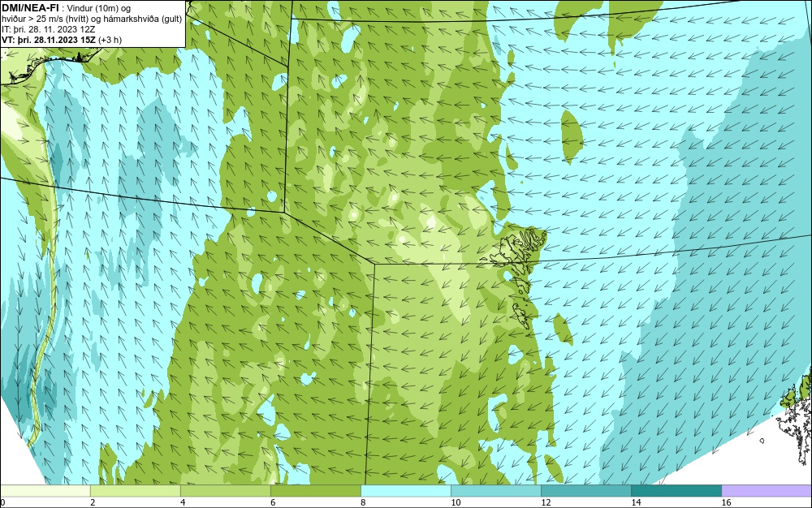Click the legend value label '8'
The width and height of the screenshot is (812, 508).
(x=363, y=502)
